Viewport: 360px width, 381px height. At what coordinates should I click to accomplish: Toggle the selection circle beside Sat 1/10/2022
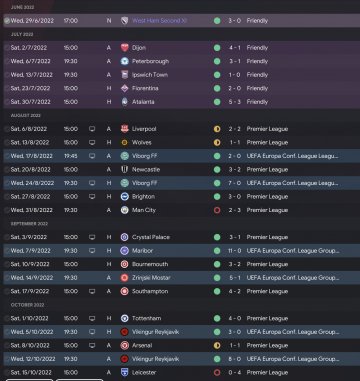pyautogui.click(x=7, y=318)
